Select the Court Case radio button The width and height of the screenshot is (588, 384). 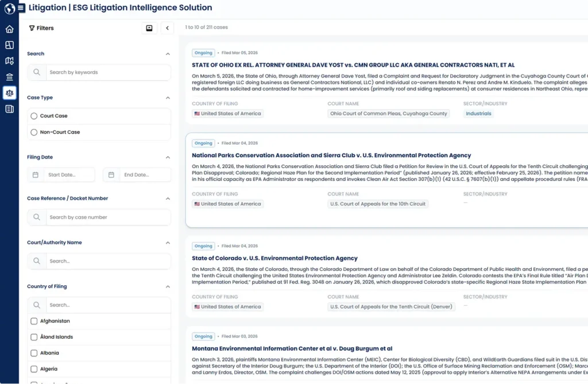[x=34, y=116]
